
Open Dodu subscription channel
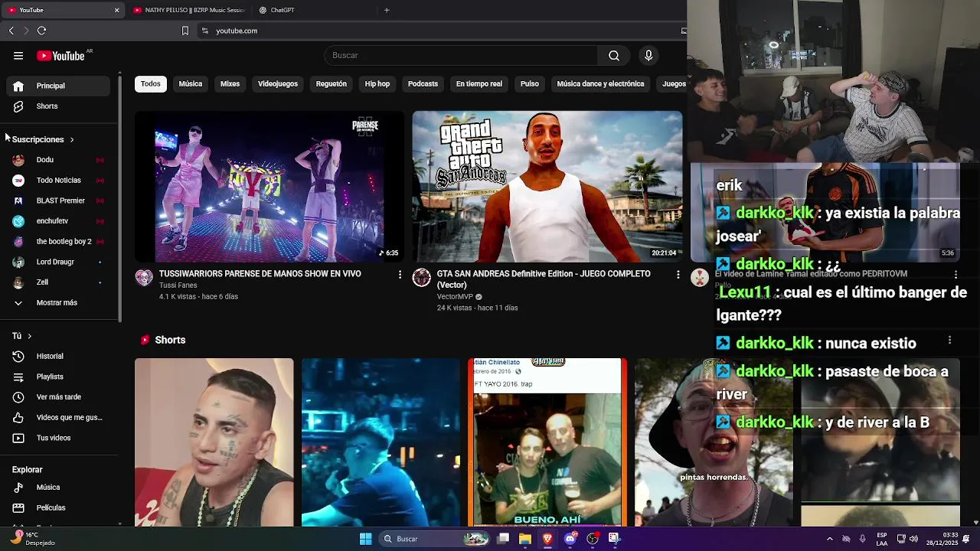pyautogui.click(x=60, y=160)
